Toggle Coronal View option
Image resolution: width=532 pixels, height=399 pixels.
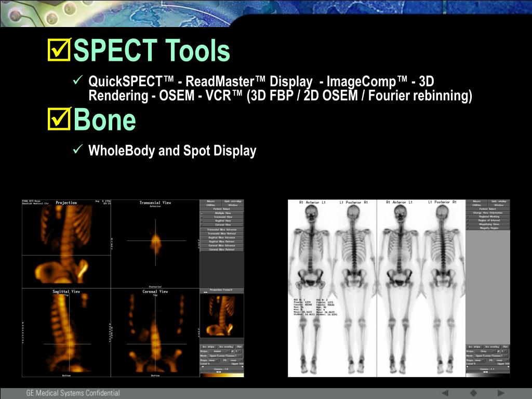tap(221, 224)
